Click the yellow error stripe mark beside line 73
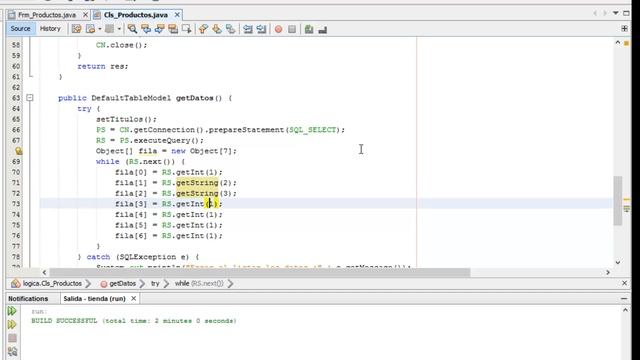640x360 pixels. pyautogui.click(x=627, y=200)
